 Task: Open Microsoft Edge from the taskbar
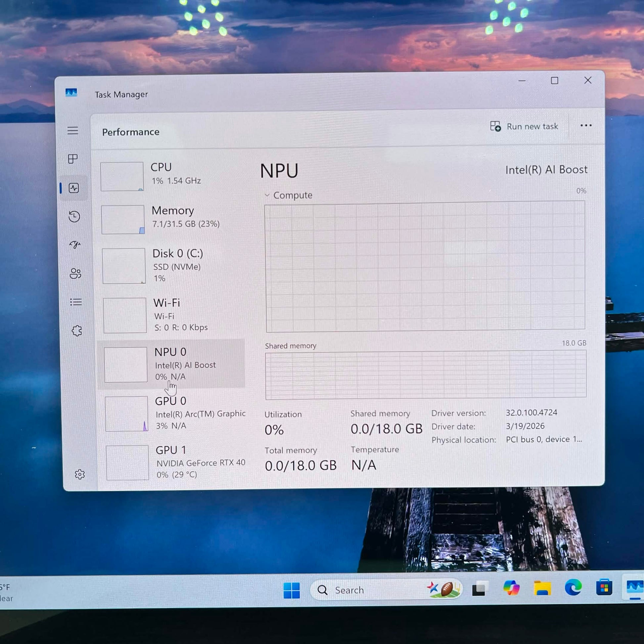(573, 587)
